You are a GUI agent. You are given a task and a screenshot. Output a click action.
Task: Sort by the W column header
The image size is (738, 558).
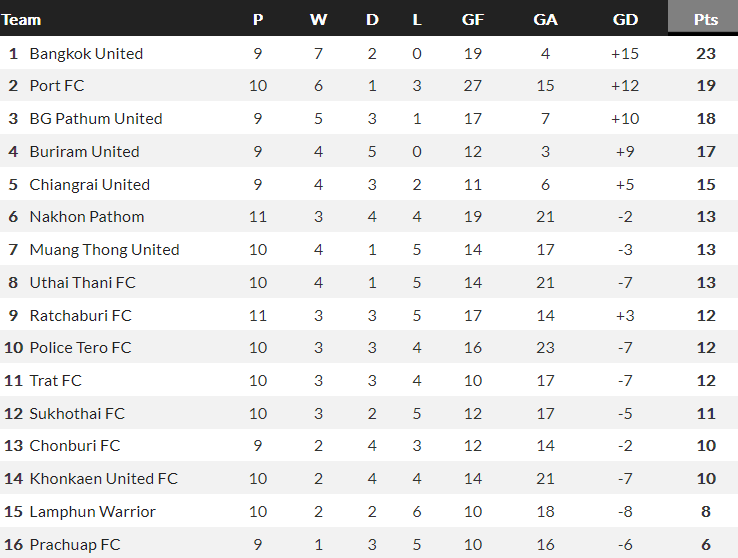tap(318, 19)
